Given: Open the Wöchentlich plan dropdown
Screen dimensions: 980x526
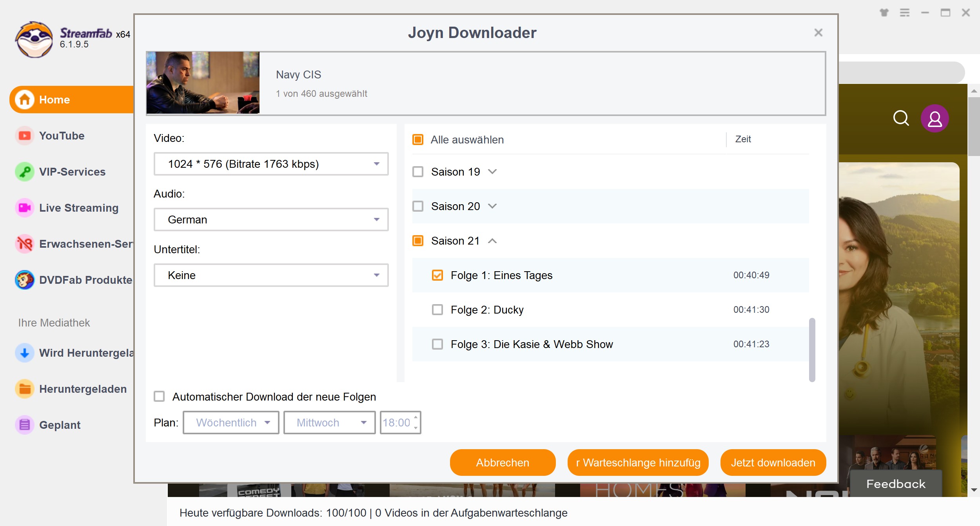Looking at the screenshot, I should tap(231, 423).
